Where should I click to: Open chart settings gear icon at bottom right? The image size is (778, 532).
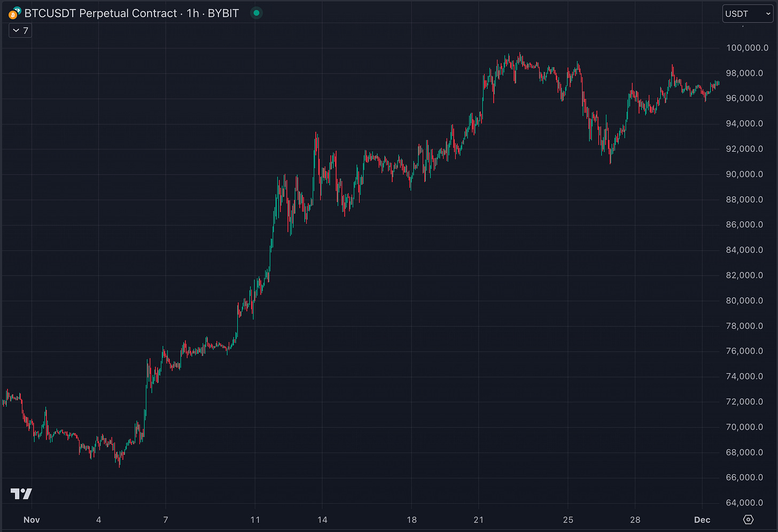[748, 520]
